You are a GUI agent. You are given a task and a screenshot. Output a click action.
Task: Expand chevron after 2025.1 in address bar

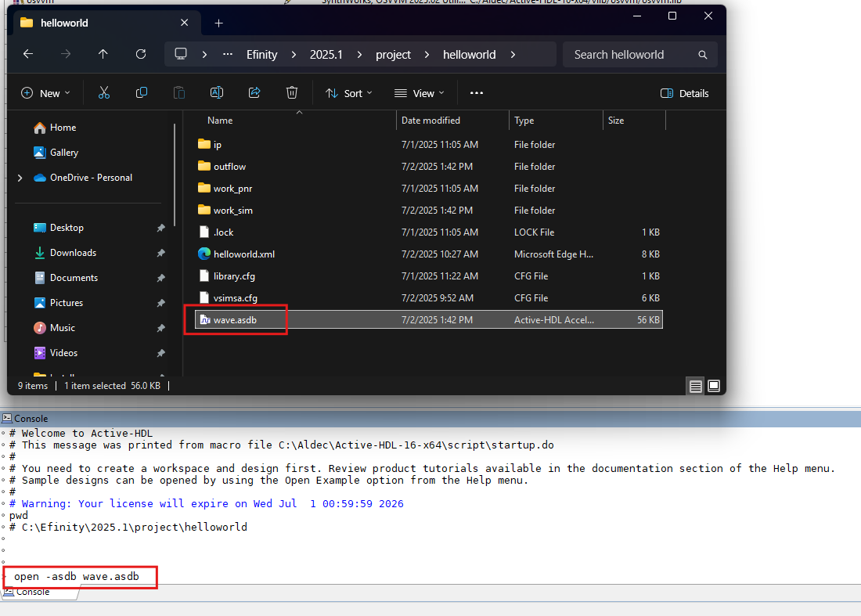click(360, 54)
